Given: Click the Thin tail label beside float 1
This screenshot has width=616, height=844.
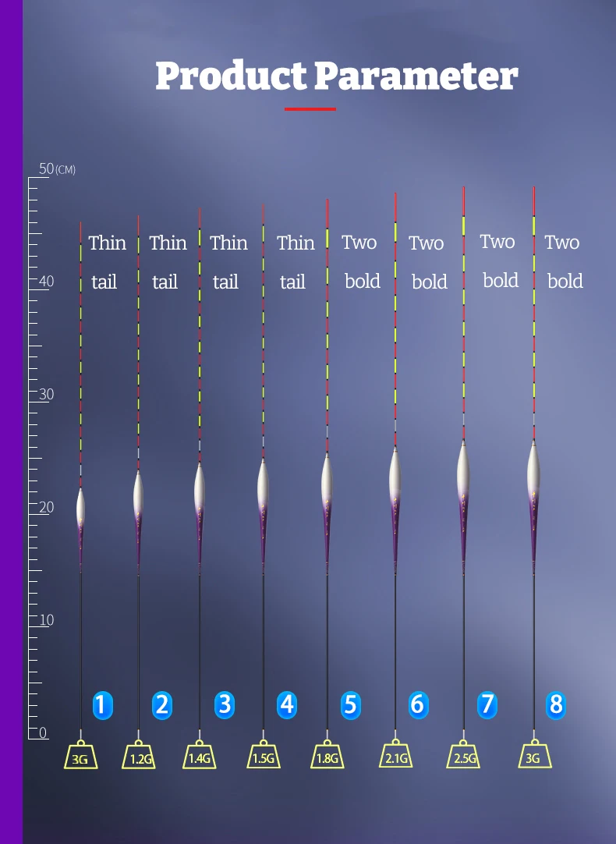Looking at the screenshot, I should click(107, 262).
